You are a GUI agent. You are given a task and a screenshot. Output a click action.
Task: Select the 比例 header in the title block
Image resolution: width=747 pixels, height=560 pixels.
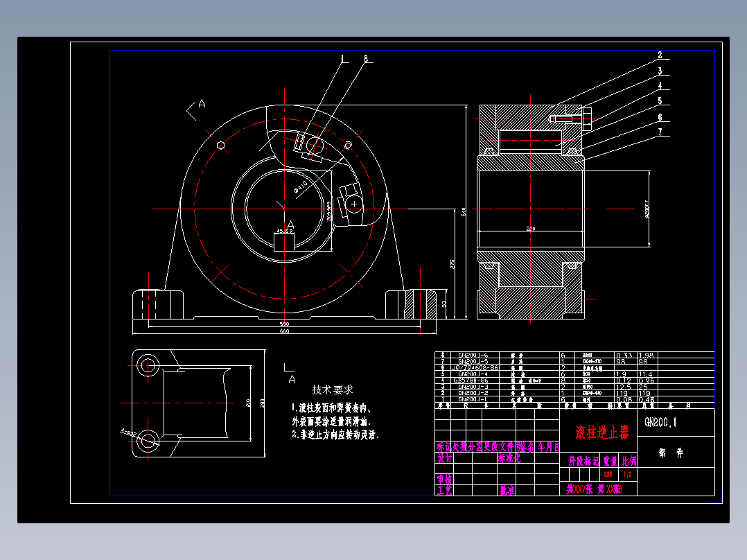click(x=629, y=461)
